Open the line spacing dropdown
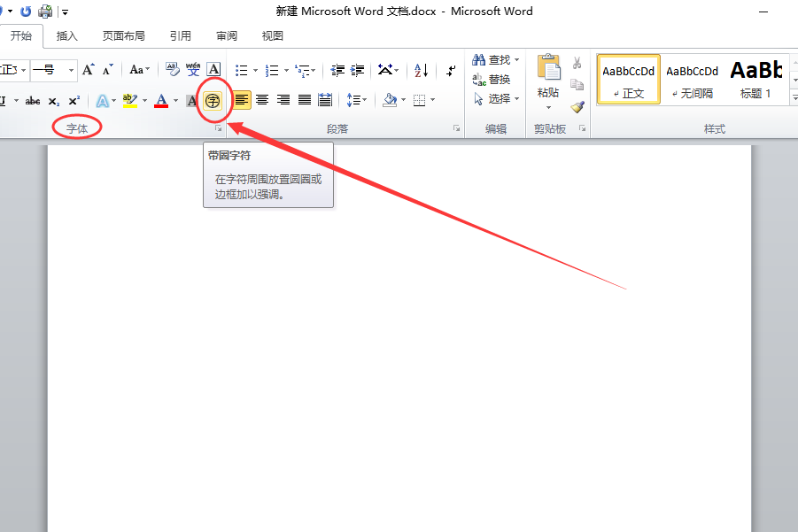798x532 pixels. [356, 100]
